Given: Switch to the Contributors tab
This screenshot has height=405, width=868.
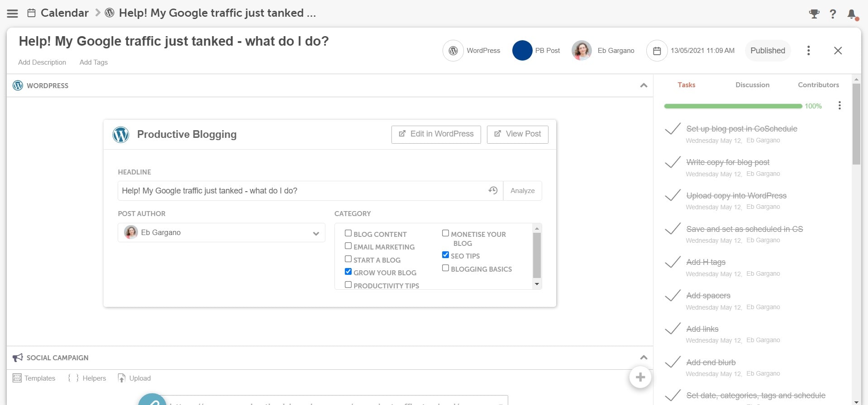Looking at the screenshot, I should click(x=818, y=85).
